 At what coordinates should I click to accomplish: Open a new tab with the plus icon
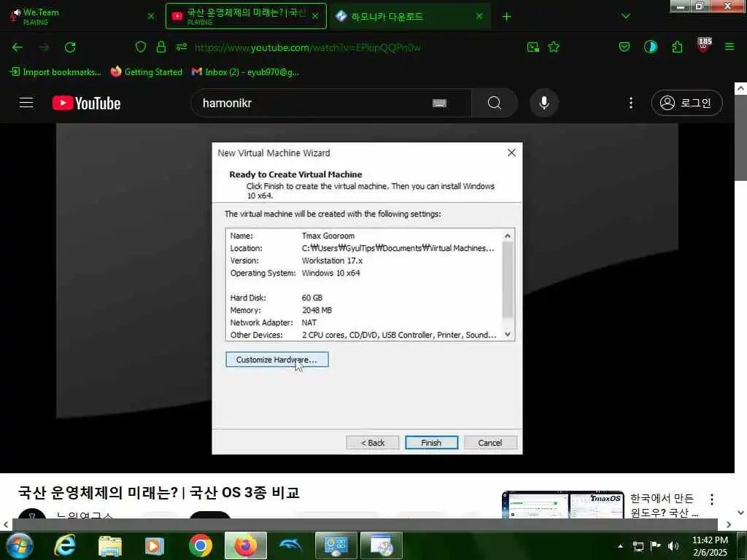click(506, 17)
